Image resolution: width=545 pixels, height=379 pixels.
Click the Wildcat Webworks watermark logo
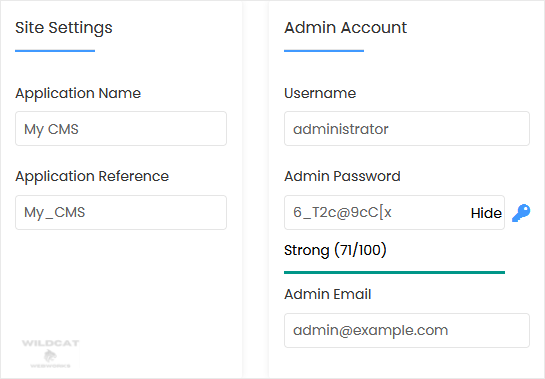[50, 354]
